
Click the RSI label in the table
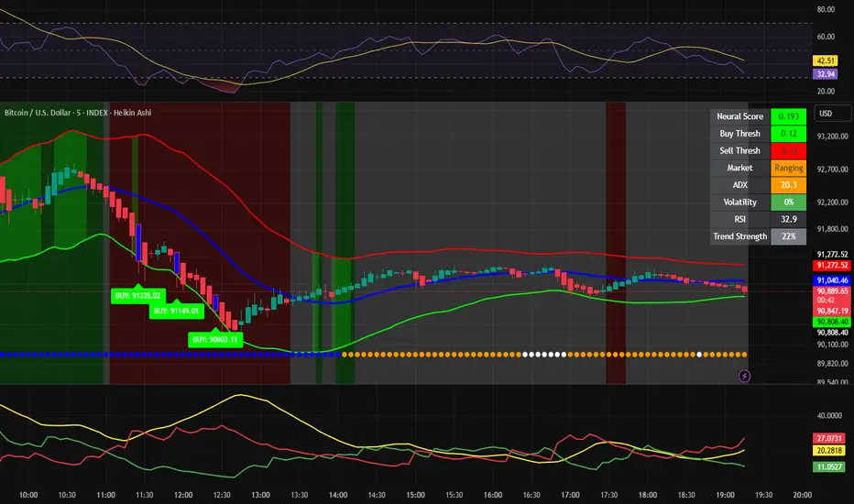(x=739, y=219)
